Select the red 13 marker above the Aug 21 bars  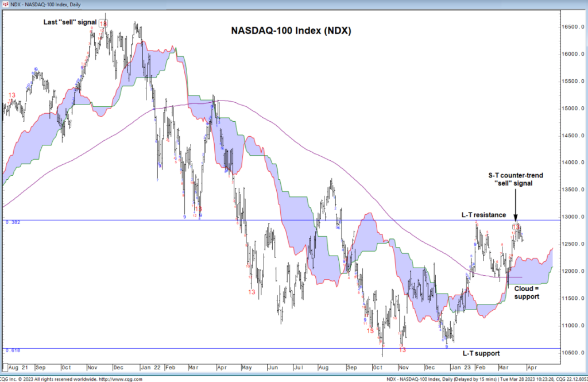11,95
